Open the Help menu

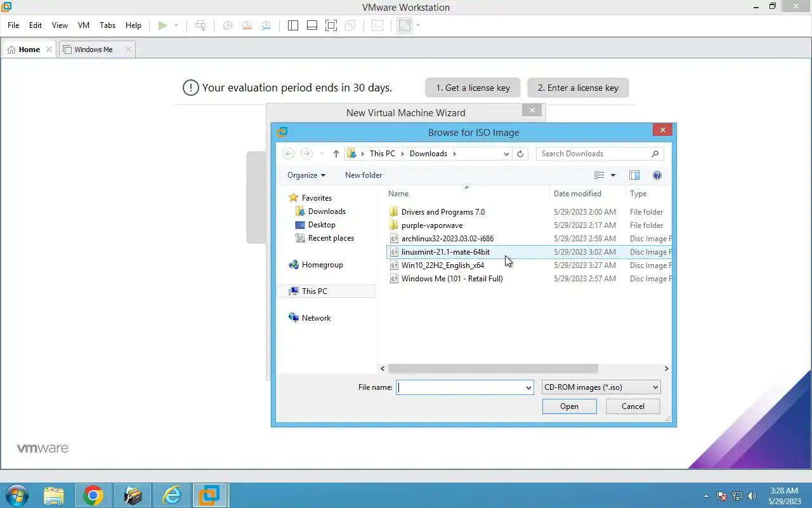click(x=133, y=25)
